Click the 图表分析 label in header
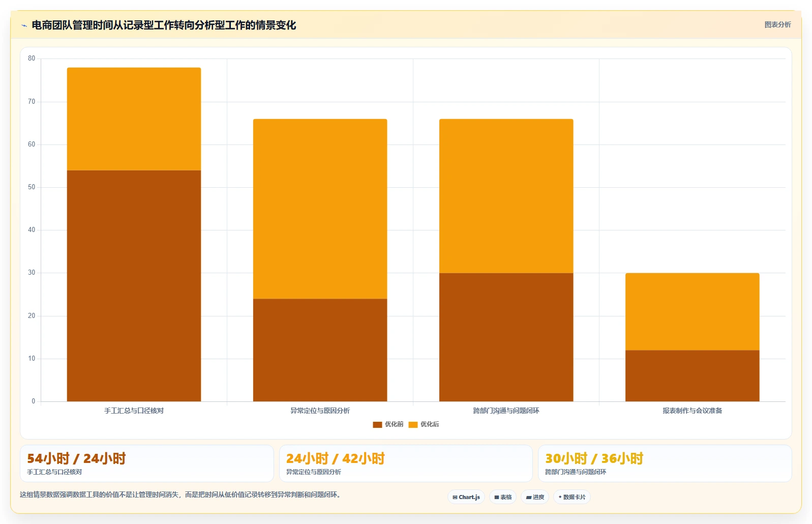This screenshot has width=812, height=524. coord(777,24)
